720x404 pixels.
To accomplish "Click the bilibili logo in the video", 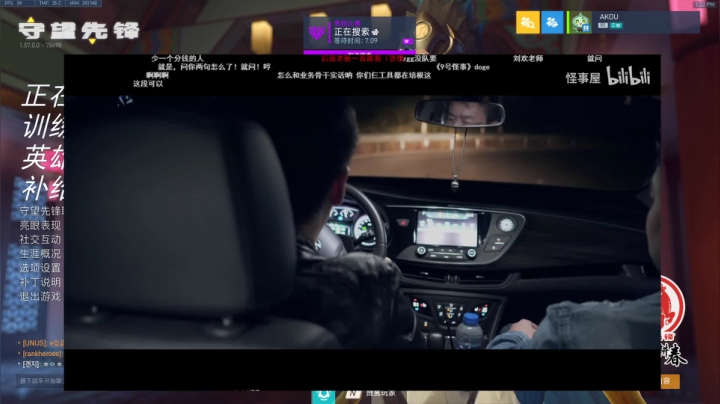I will [628, 76].
